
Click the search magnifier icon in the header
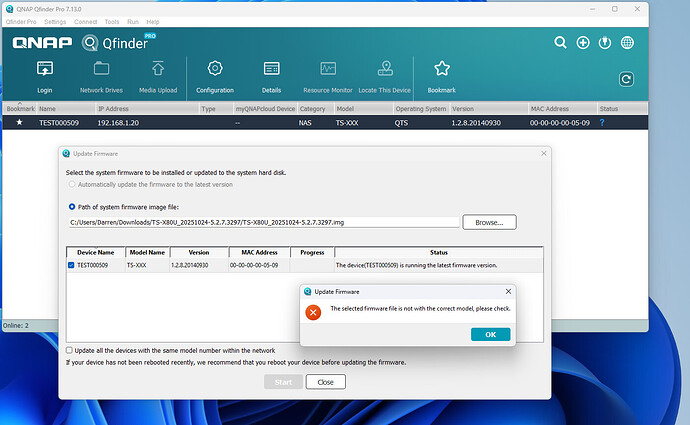(x=562, y=43)
